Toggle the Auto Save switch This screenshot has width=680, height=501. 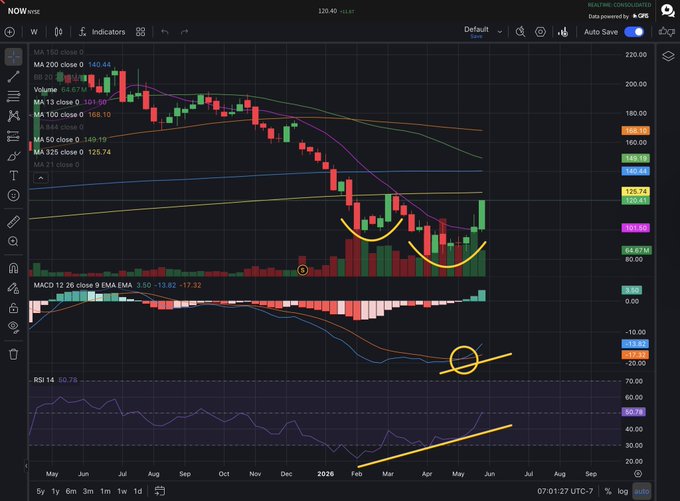point(634,32)
